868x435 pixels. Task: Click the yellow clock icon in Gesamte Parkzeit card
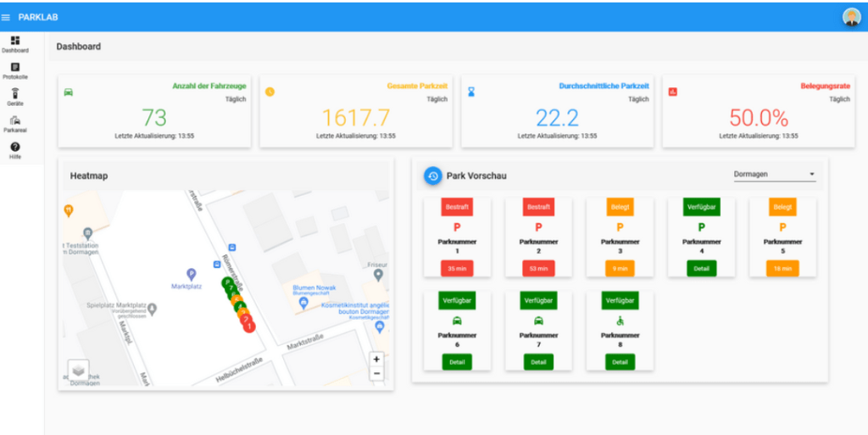point(270,92)
